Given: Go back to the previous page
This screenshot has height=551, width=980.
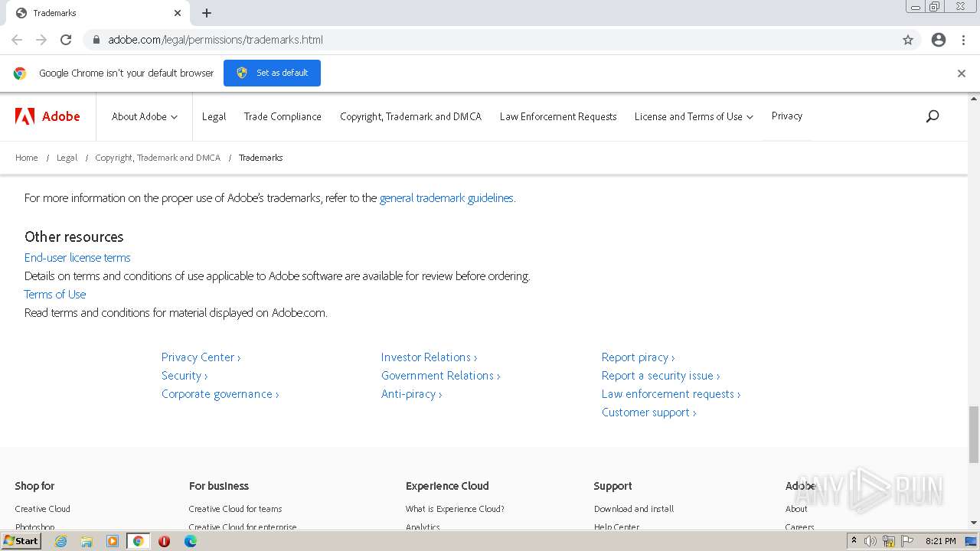Looking at the screenshot, I should point(17,40).
